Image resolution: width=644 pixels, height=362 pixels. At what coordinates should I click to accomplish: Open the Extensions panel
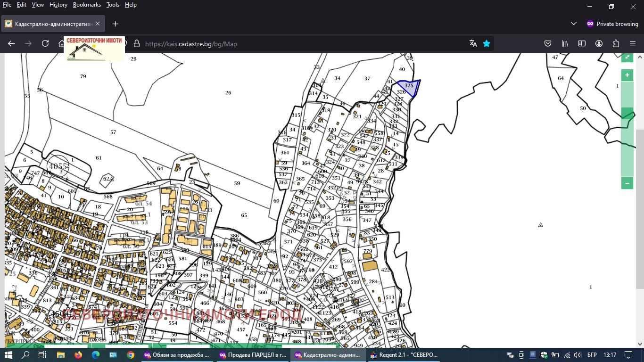616,43
